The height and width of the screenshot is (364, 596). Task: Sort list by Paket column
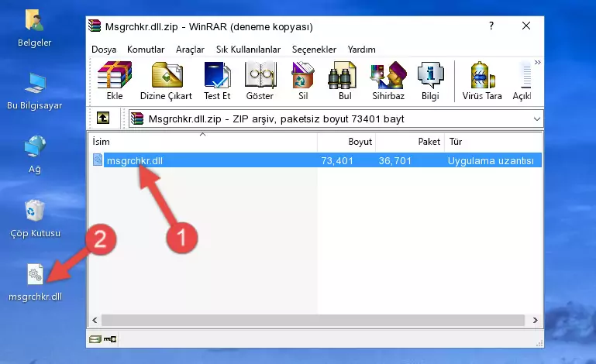pos(410,142)
